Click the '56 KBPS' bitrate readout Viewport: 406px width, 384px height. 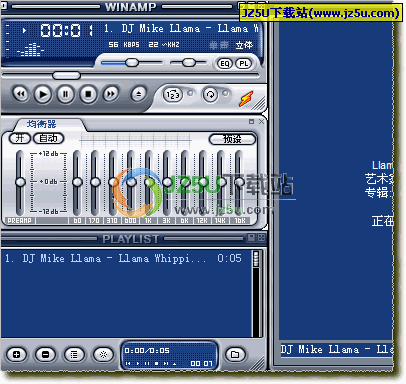(x=124, y=44)
